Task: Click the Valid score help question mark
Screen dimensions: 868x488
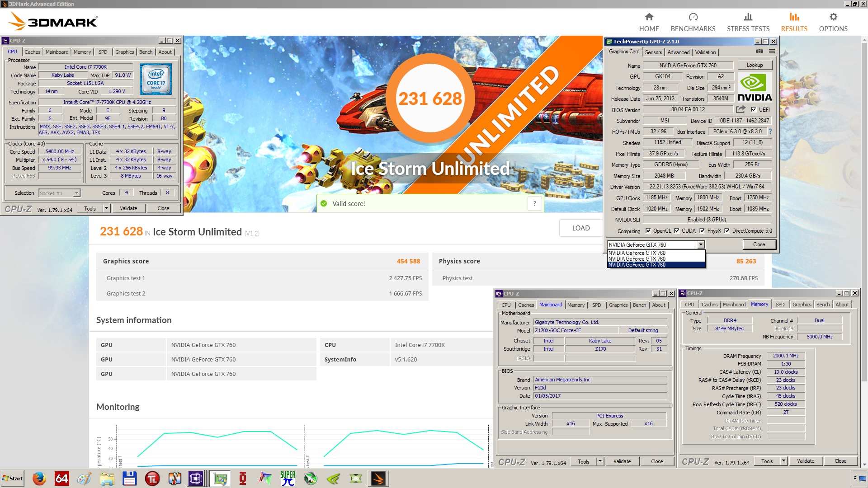Action: [534, 203]
